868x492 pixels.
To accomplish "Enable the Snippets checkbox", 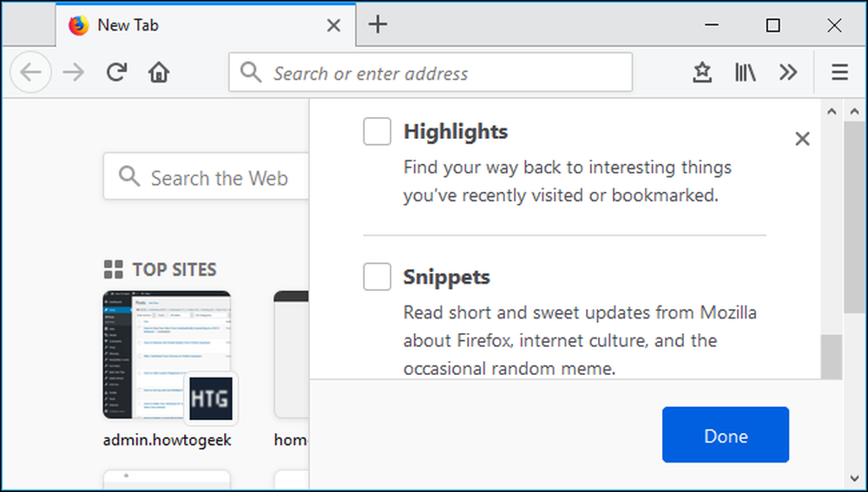I will point(377,276).
